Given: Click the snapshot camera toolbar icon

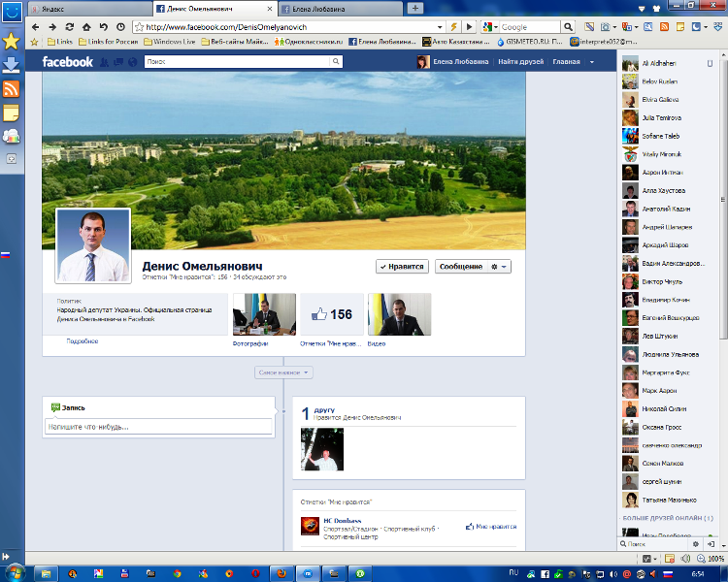Looking at the screenshot, I should coord(605,27).
